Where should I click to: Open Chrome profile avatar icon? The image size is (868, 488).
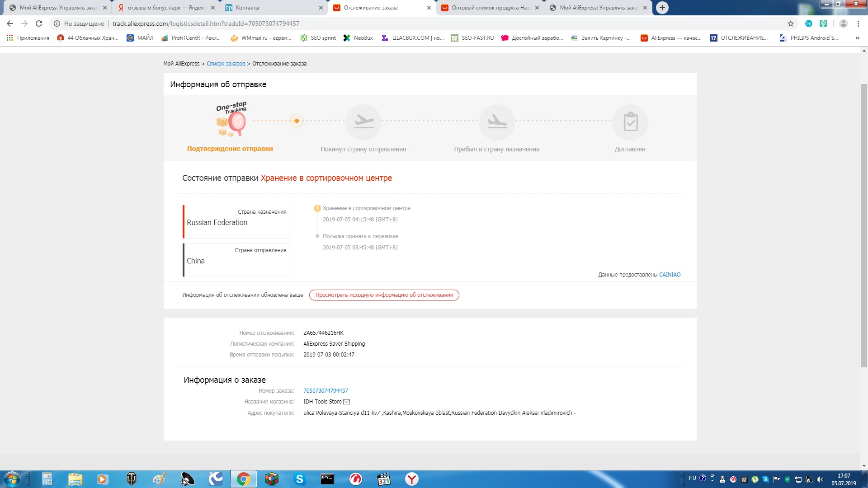pos(843,23)
